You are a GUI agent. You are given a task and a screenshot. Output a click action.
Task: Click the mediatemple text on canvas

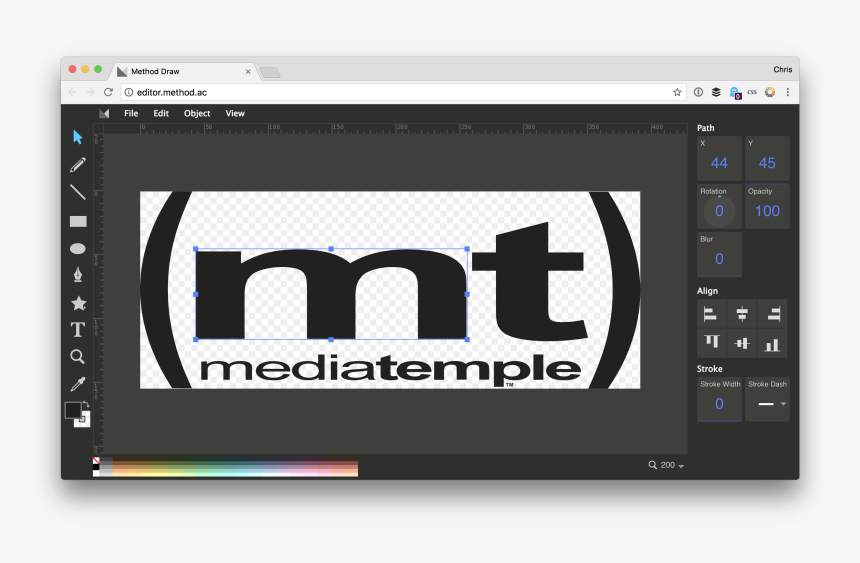pyautogui.click(x=391, y=369)
